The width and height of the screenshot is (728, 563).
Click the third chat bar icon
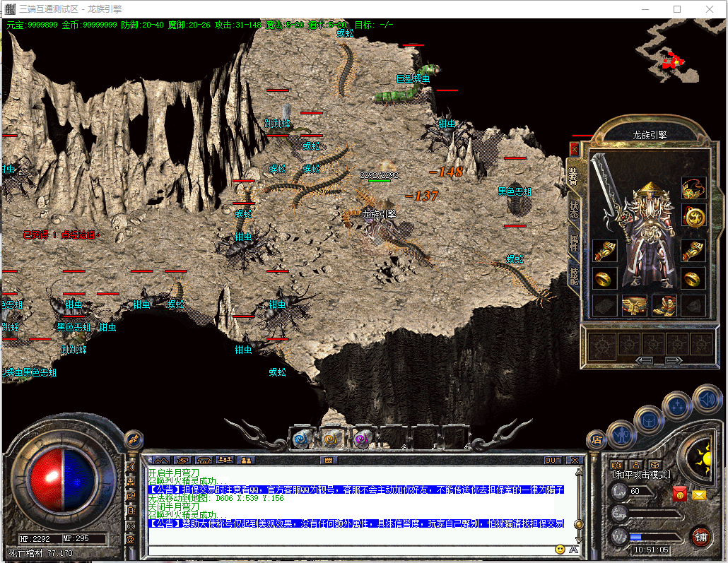point(204,460)
